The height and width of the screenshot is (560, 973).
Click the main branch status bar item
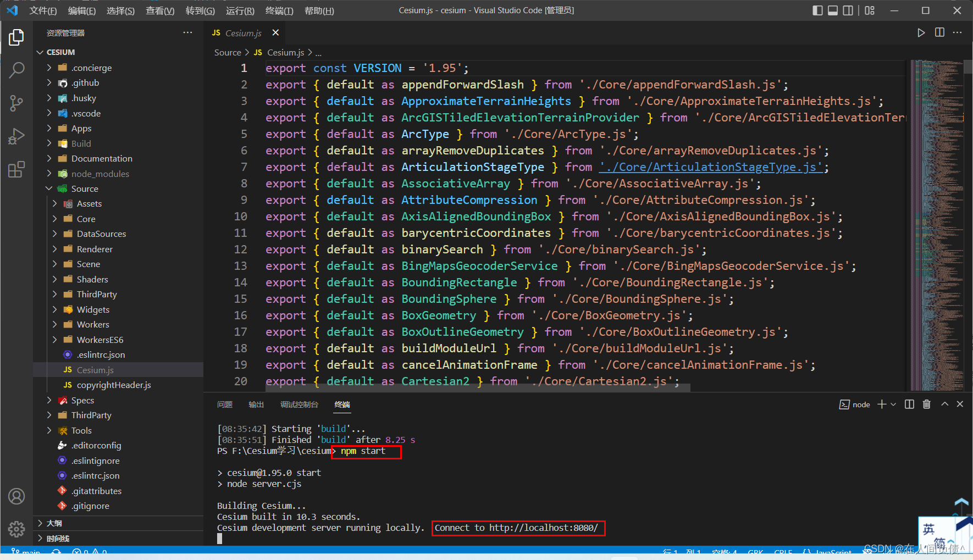[26, 552]
